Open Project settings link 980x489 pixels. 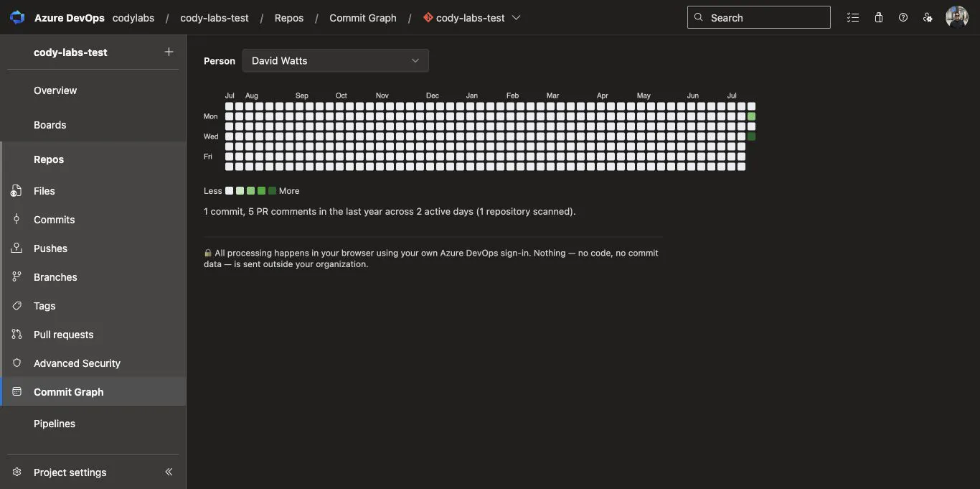point(70,472)
